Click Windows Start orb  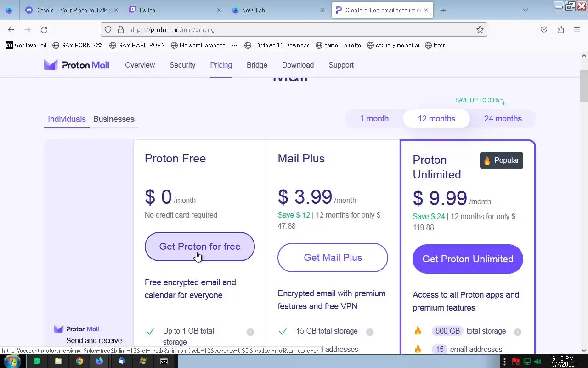pyautogui.click(x=11, y=361)
